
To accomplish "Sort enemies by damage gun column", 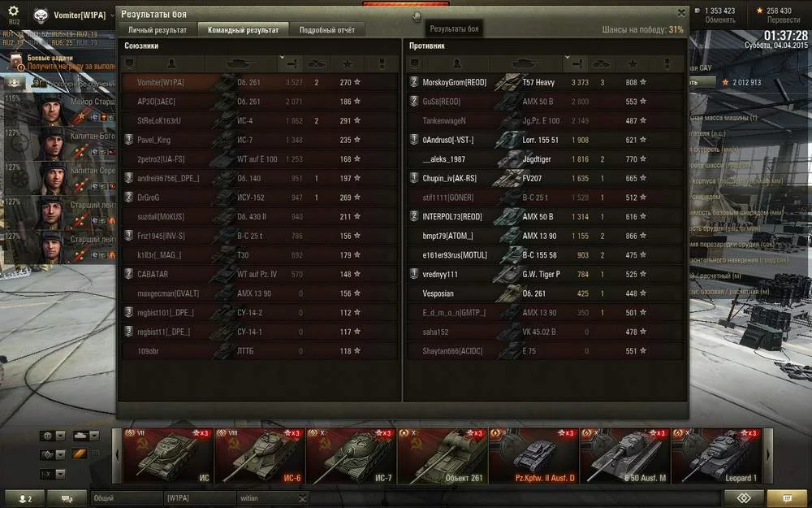I will (x=575, y=63).
